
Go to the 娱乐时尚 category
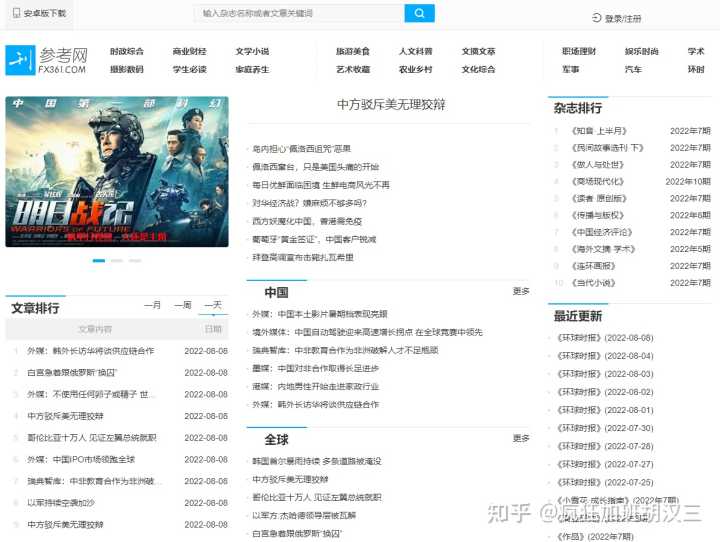coord(641,51)
